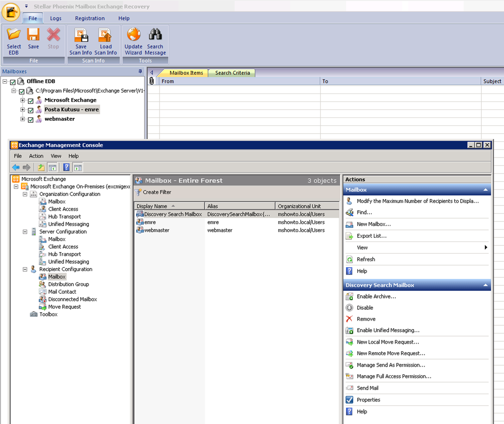
Task: Open the View menu in Exchange console
Action: coord(56,156)
